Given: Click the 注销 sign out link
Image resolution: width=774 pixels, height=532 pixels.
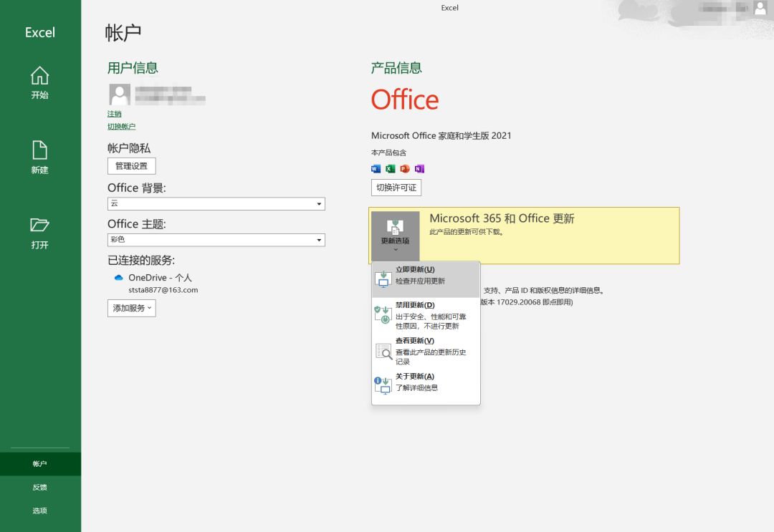Looking at the screenshot, I should pos(115,114).
